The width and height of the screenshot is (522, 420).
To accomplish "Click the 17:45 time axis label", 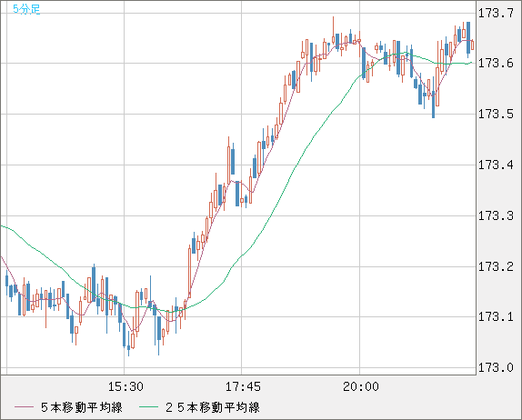I will (243, 386).
